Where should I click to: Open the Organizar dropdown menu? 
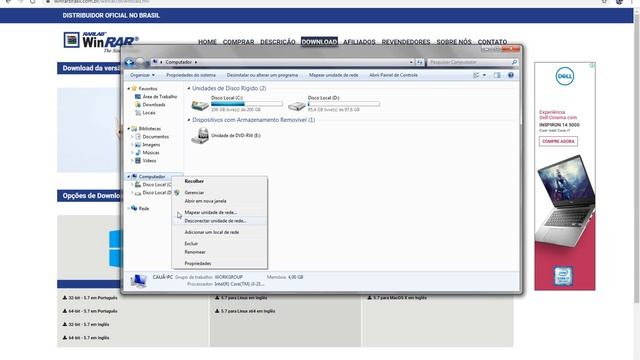pyautogui.click(x=142, y=75)
